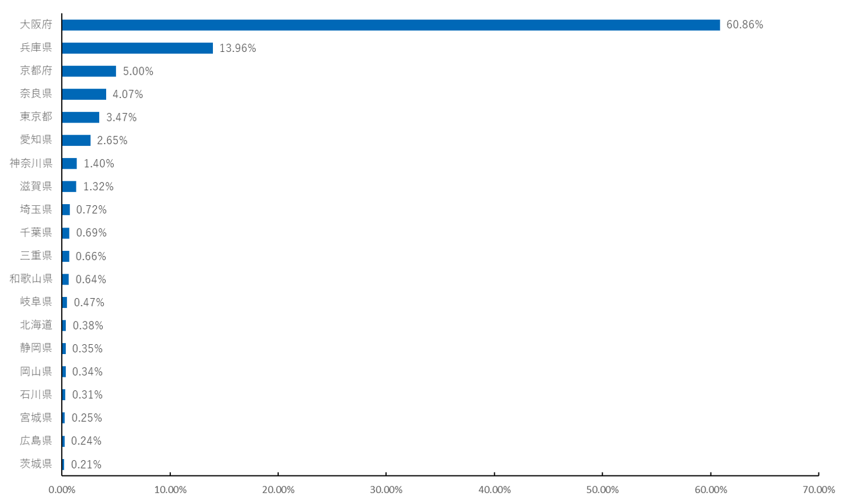
Task: Click the 北海道 category label
Action: [36, 325]
